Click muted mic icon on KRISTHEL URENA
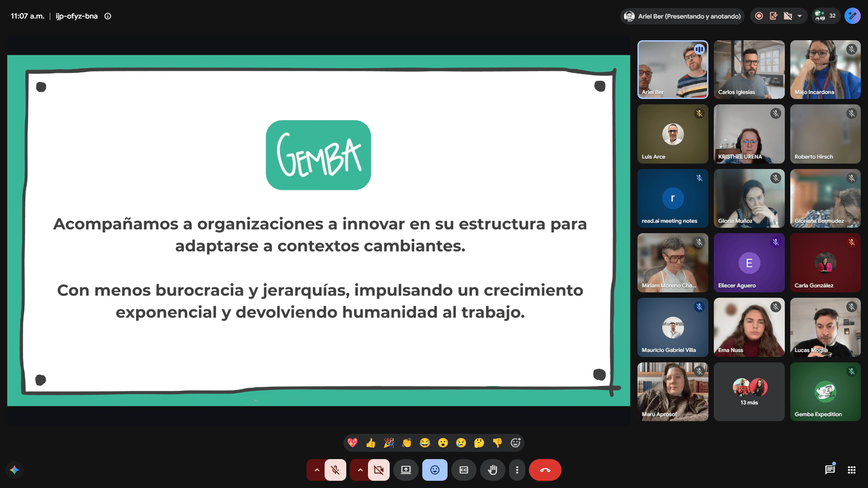Screen dimensions: 868x488 pyautogui.click(x=776, y=113)
